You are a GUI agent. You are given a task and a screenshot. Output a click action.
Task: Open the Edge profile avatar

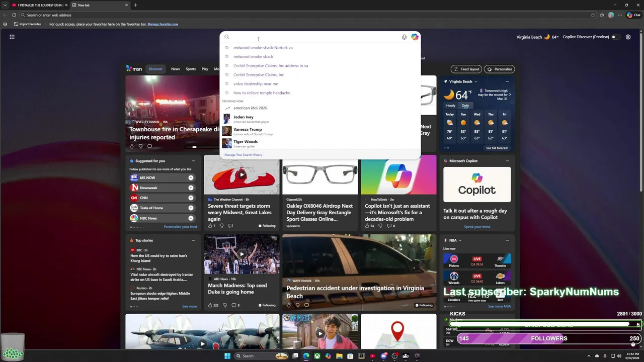pyautogui.click(x=611, y=15)
